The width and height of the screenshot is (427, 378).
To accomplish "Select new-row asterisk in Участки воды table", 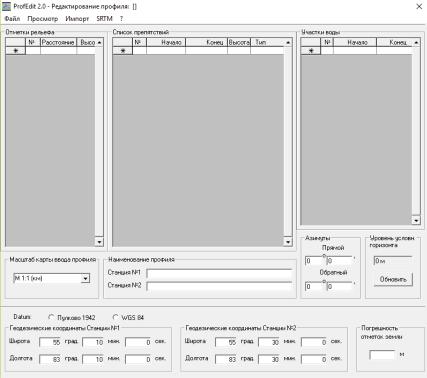I will click(x=311, y=51).
